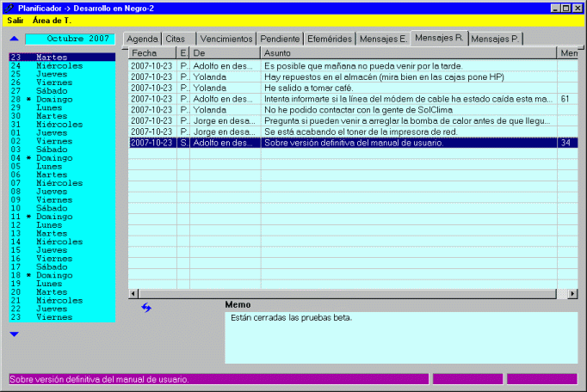
Task: Open the Vencimientos tab
Action: click(226, 40)
